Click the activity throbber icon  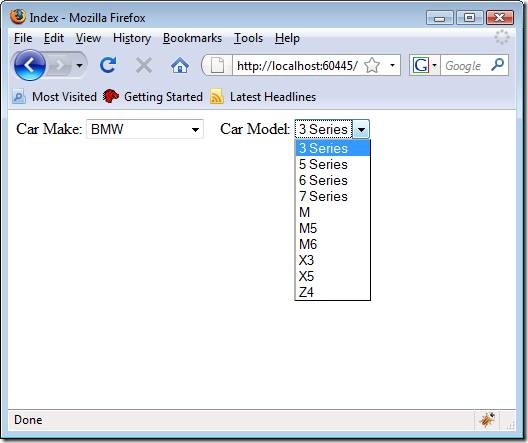(502, 37)
